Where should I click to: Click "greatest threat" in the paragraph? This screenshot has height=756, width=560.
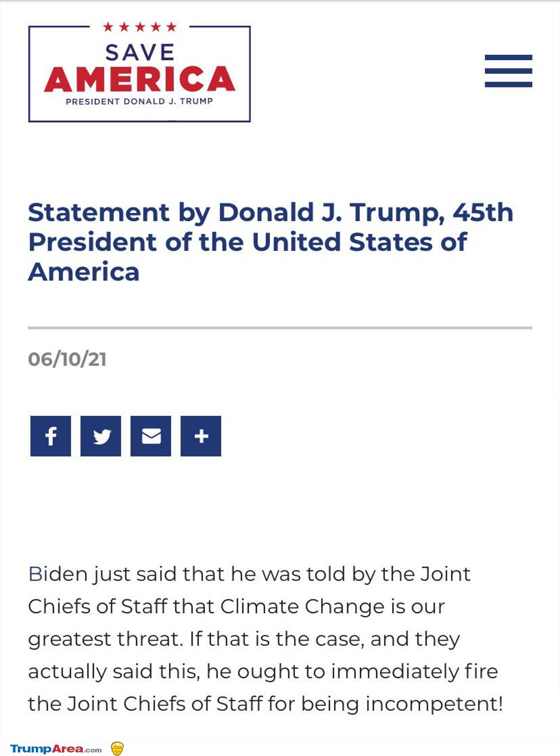pos(103,639)
